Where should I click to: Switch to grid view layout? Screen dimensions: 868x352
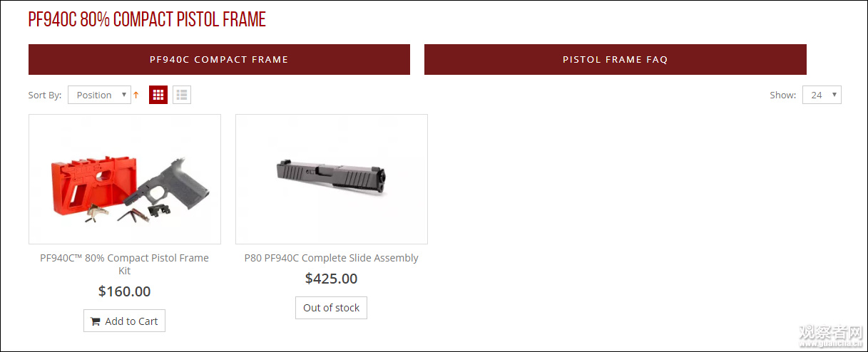pyautogui.click(x=158, y=95)
